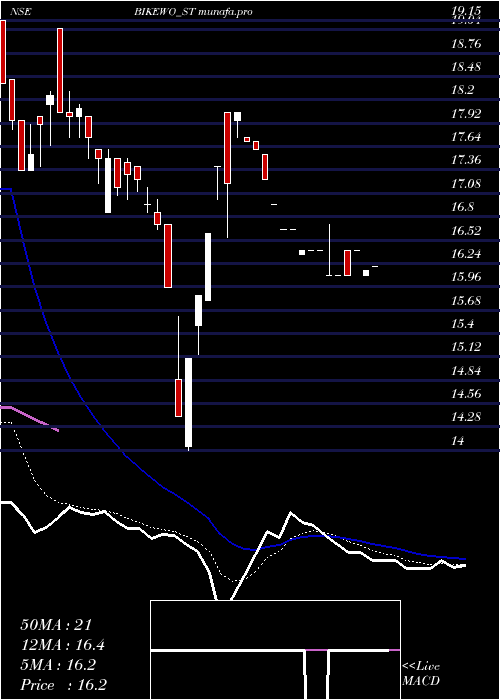Click the NSE exchange label

21,12
